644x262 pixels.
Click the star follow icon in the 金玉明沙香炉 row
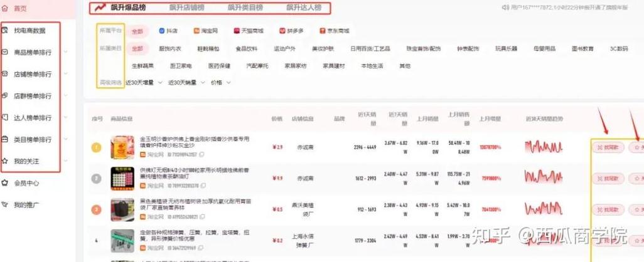636,147
